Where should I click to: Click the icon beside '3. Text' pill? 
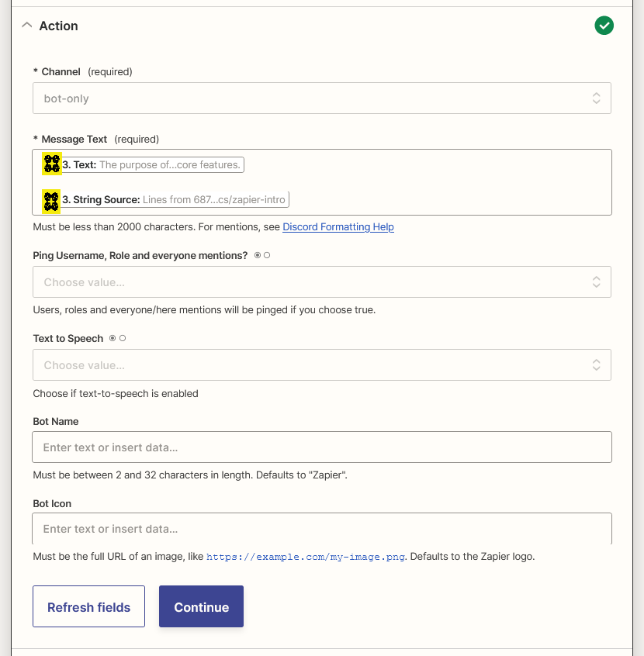click(x=52, y=164)
